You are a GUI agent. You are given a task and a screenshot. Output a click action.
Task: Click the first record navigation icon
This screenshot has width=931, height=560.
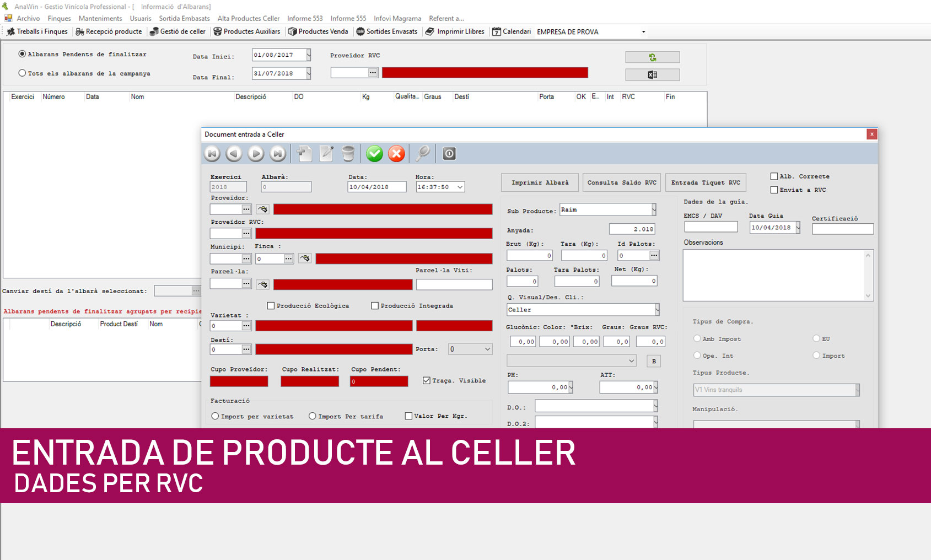(212, 154)
